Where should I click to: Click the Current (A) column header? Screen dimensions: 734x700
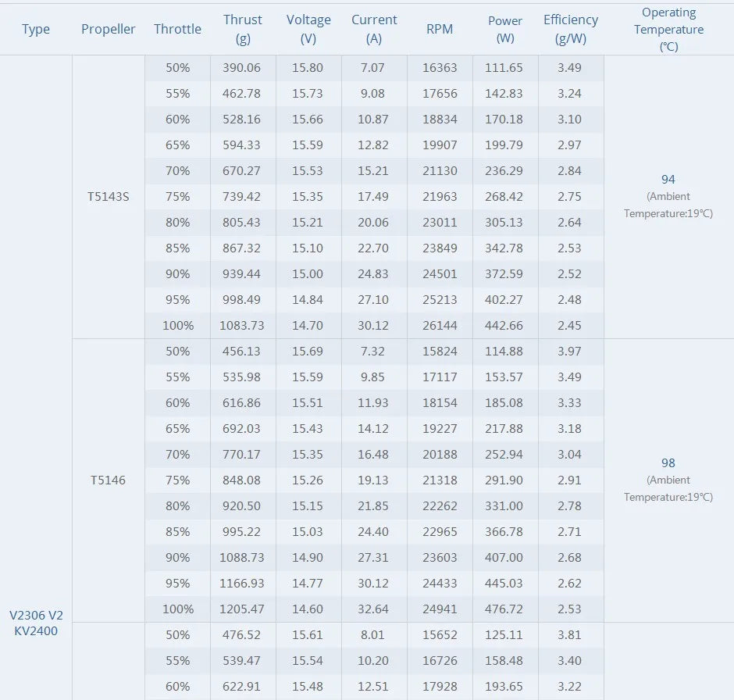pyautogui.click(x=374, y=29)
